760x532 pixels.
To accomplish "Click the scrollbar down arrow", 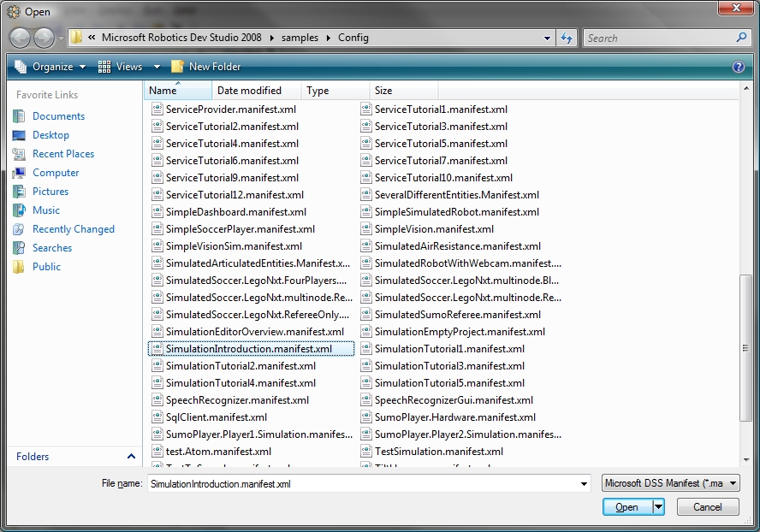I will (746, 460).
